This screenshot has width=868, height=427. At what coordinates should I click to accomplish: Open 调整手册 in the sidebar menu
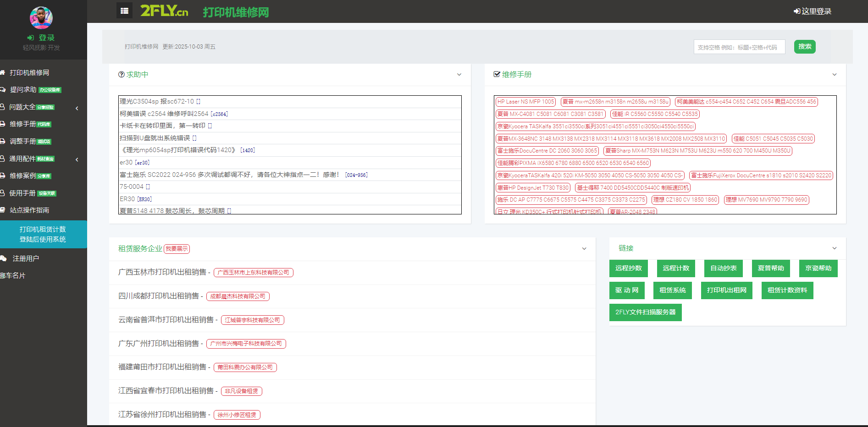click(23, 142)
